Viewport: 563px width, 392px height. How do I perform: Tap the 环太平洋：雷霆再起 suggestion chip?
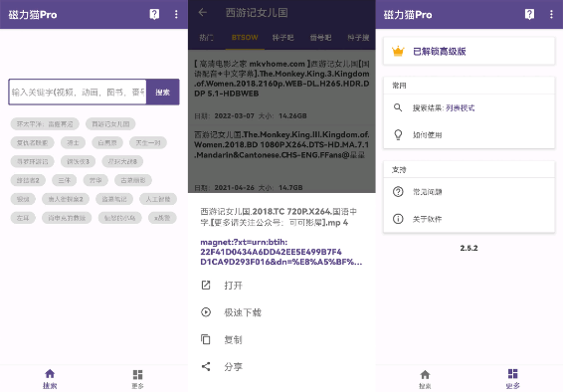[45, 123]
